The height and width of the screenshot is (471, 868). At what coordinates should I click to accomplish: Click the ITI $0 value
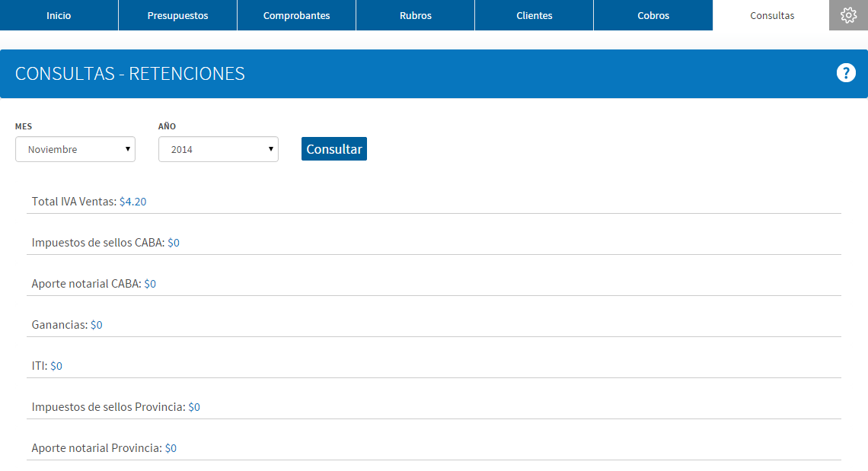point(56,366)
